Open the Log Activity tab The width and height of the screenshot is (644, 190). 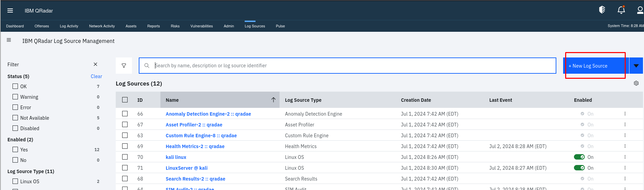click(x=69, y=26)
